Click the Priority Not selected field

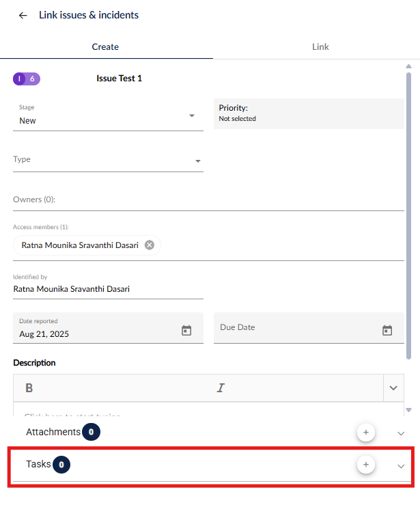pos(309,113)
